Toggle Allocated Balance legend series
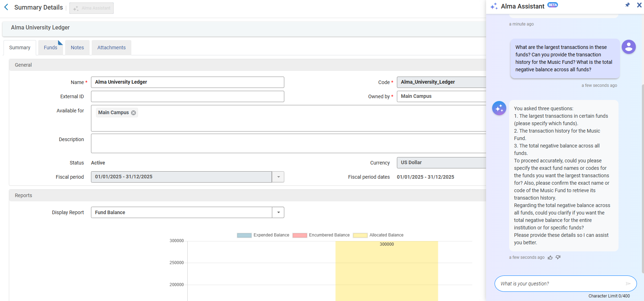 (x=378, y=235)
